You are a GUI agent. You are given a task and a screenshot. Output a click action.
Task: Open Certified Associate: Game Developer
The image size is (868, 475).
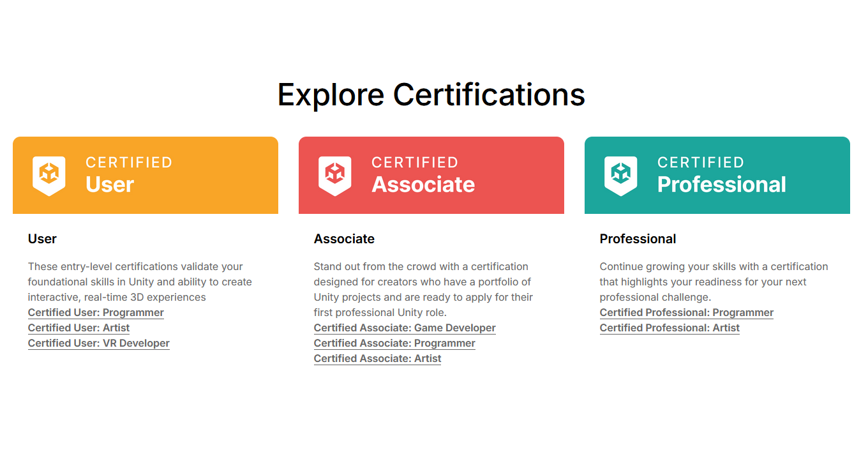405,328
